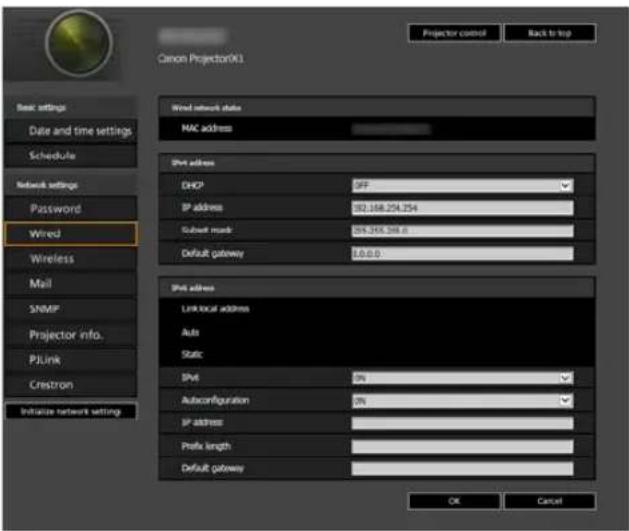Image resolution: width=629 pixels, height=531 pixels.
Task: Open the Wireless settings page
Action: tap(71, 259)
